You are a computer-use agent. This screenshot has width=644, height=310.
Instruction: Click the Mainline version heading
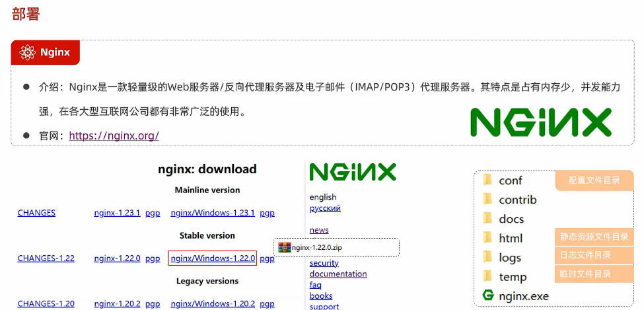click(x=207, y=190)
